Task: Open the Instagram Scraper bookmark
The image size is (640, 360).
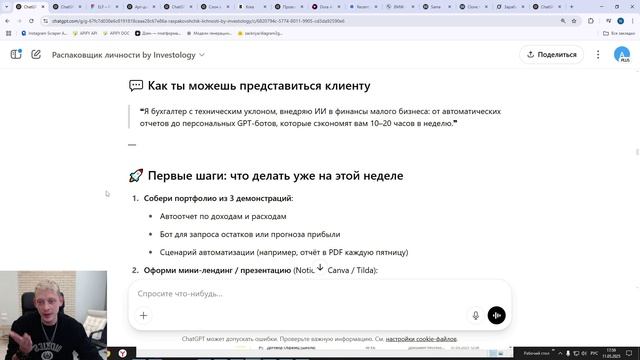Action: coord(44,33)
